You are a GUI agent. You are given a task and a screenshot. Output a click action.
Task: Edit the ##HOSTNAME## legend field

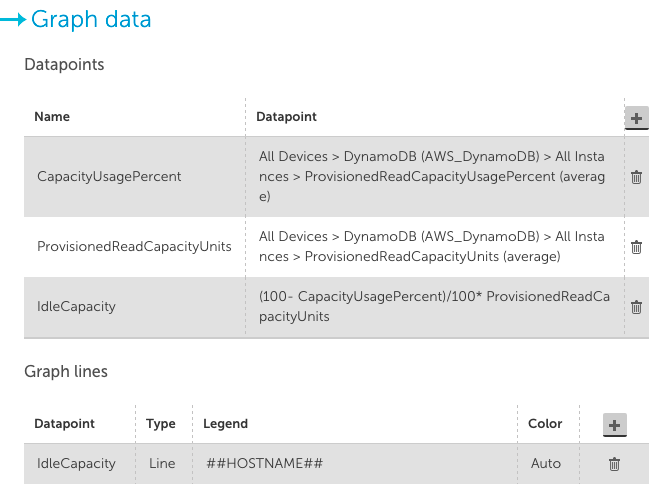point(264,463)
